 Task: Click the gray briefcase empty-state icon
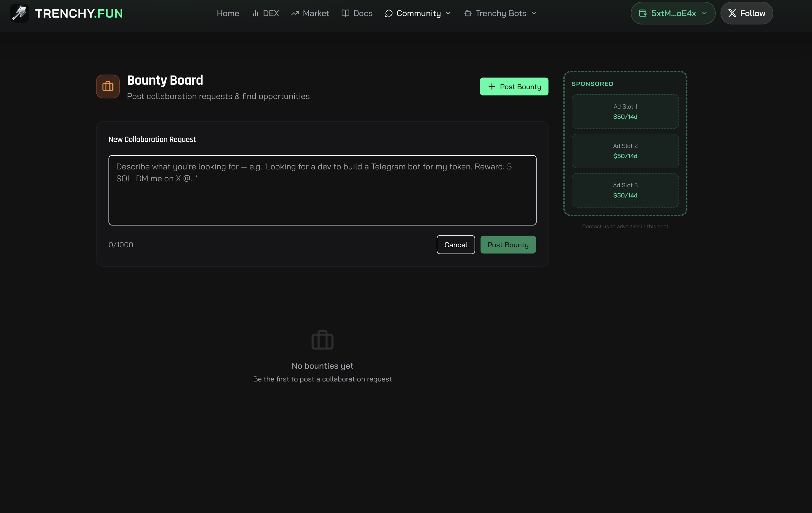322,340
